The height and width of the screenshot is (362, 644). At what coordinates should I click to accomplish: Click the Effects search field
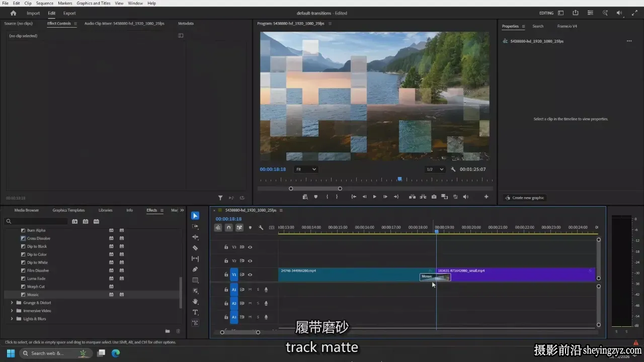36,221
